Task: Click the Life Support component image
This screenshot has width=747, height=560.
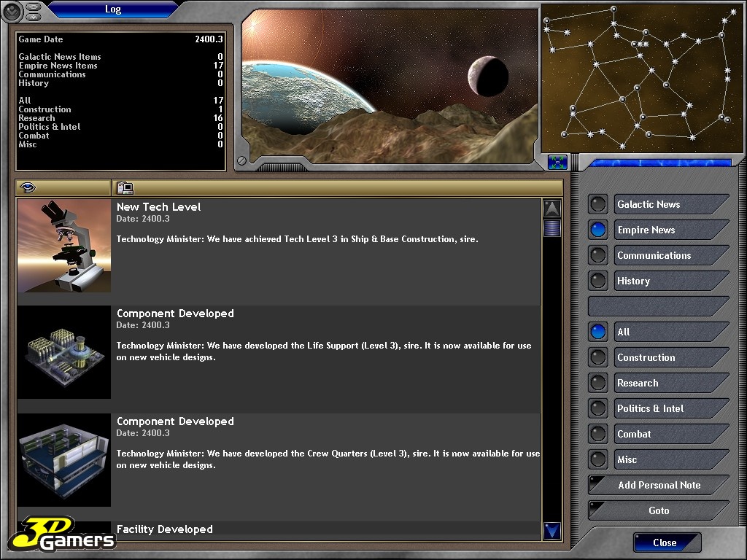Action: [x=64, y=352]
